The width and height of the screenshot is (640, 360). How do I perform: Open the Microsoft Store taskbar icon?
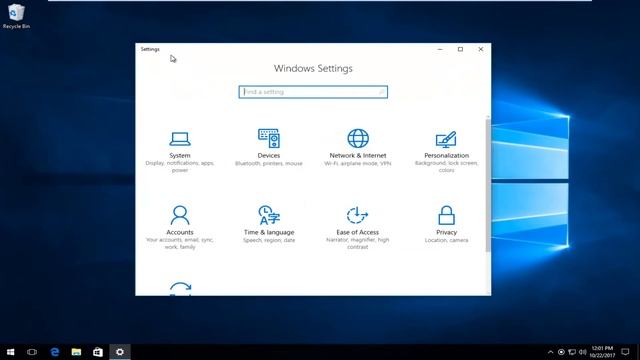(x=98, y=352)
